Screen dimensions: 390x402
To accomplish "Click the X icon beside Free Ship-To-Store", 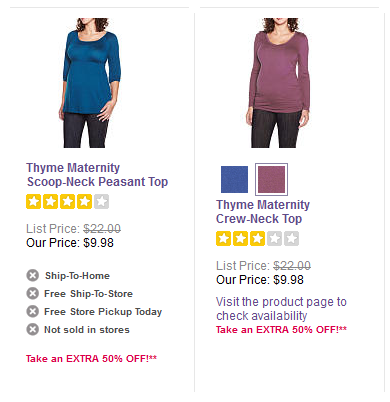I will [33, 294].
